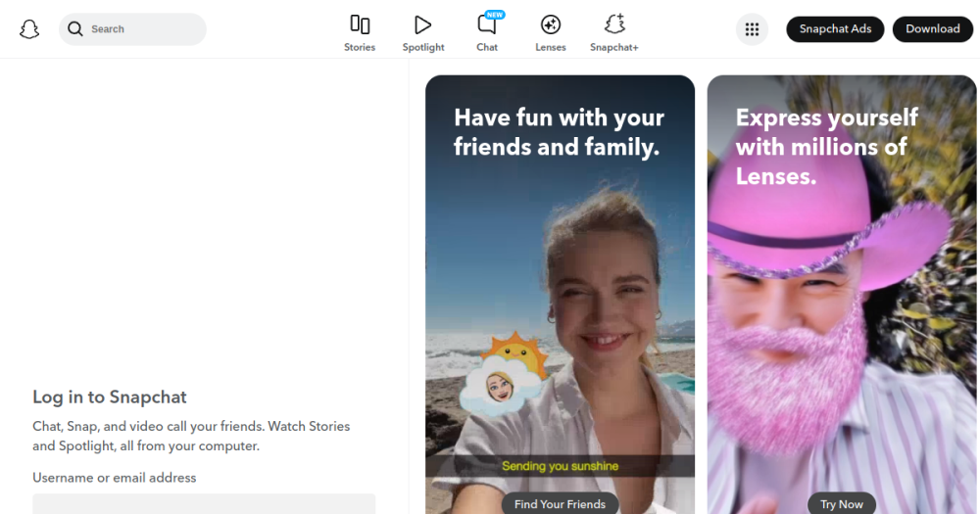980x514 pixels.
Task: Open the Stories icon
Action: pos(360,24)
